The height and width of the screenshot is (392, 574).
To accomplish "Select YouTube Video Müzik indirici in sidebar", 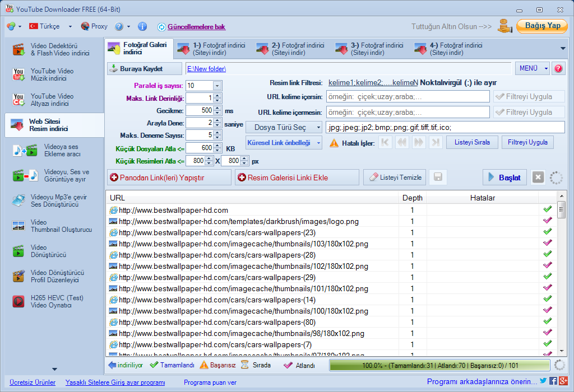I will click(53, 75).
